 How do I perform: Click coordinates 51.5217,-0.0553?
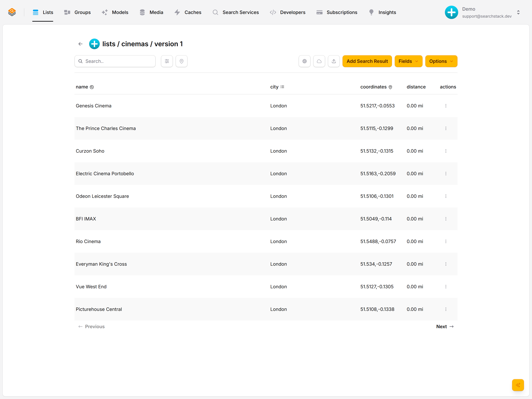click(x=377, y=106)
